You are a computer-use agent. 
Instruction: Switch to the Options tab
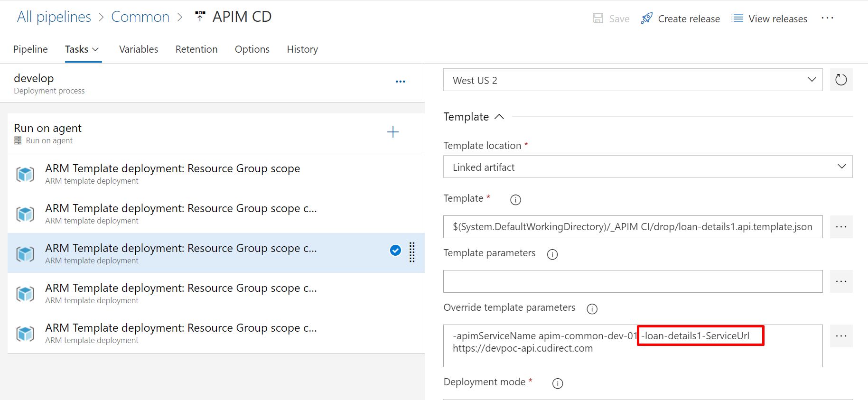point(252,49)
